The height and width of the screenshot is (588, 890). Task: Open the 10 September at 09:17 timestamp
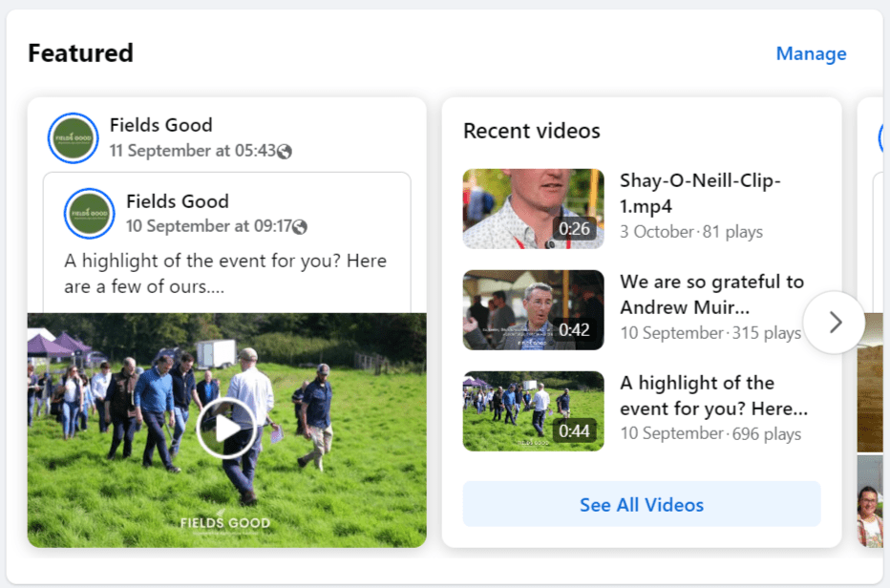pos(208,226)
